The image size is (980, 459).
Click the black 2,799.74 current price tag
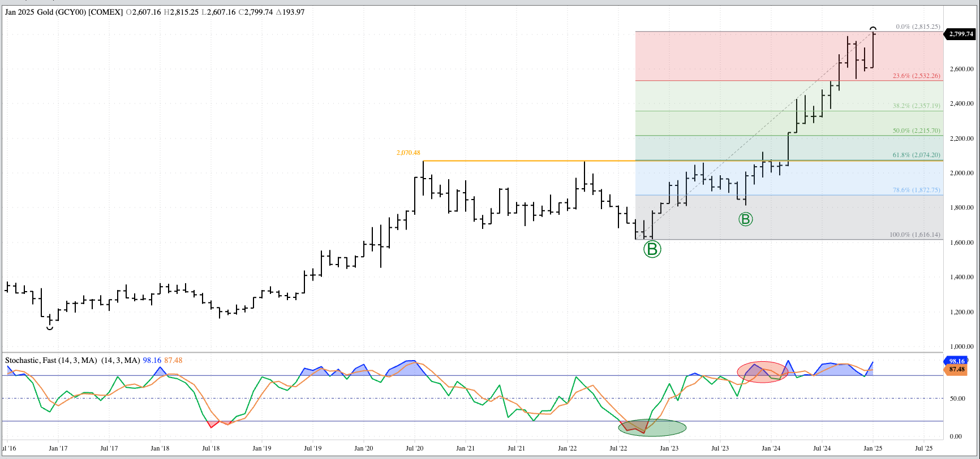pos(961,34)
